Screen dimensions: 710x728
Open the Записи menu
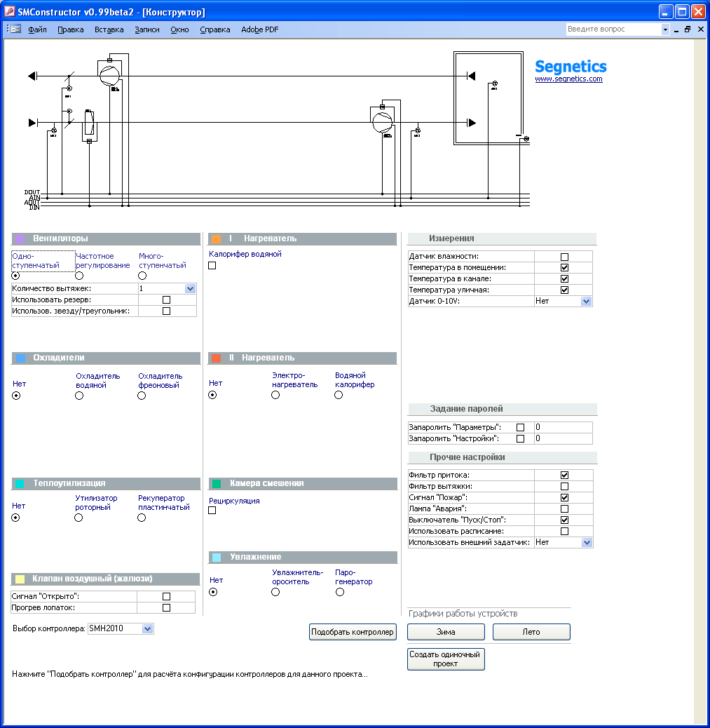[x=147, y=29]
